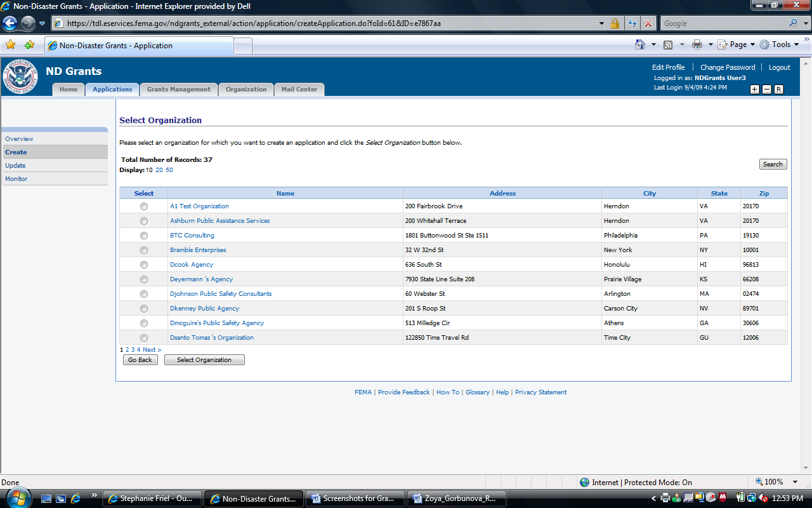Select Dkenney Public Agency radio button
812x508 pixels.
(144, 309)
